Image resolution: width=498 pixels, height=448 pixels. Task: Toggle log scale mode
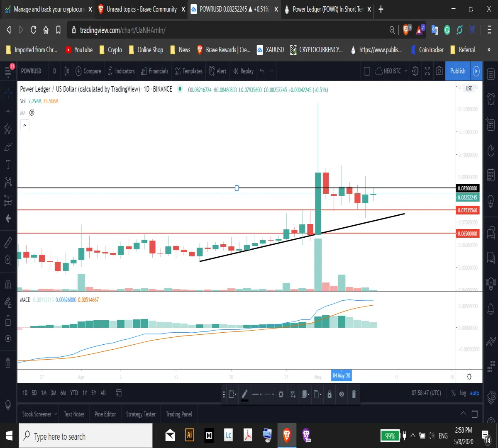click(463, 393)
